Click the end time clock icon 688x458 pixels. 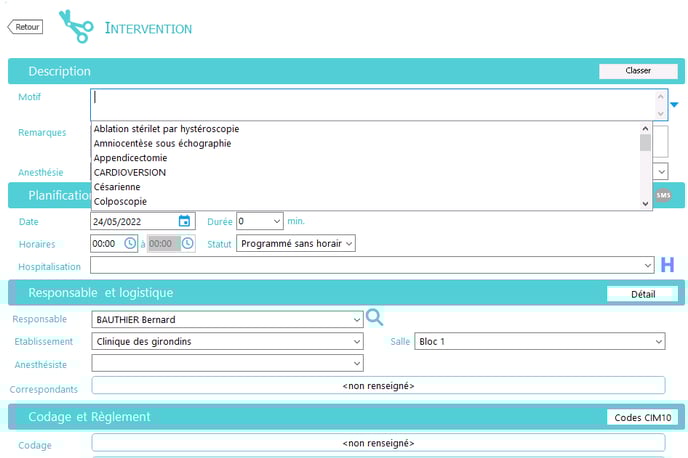coord(189,243)
